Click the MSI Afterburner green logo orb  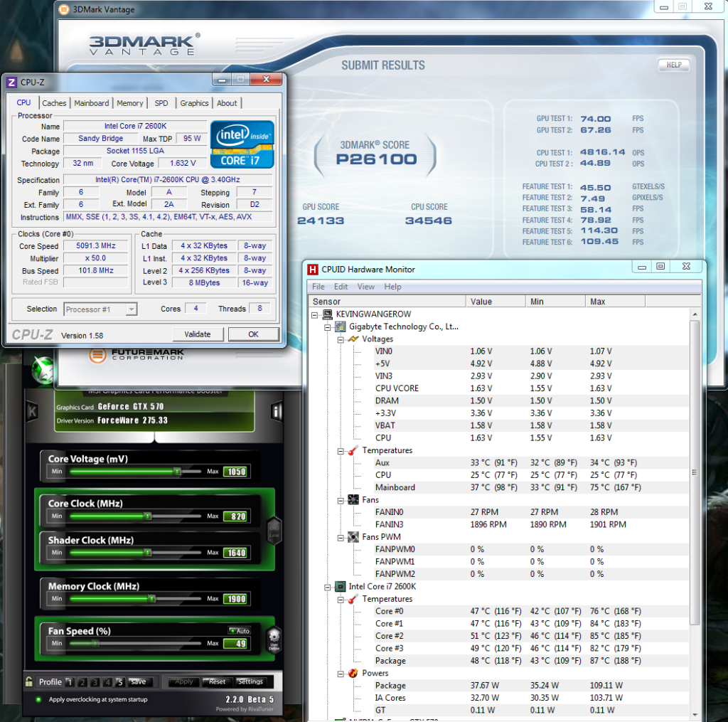(x=43, y=370)
